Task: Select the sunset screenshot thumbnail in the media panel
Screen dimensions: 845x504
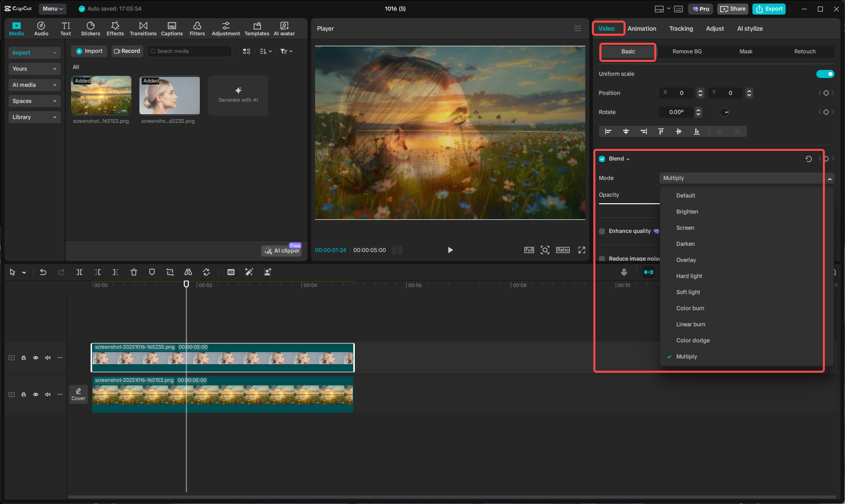Action: 101,95
